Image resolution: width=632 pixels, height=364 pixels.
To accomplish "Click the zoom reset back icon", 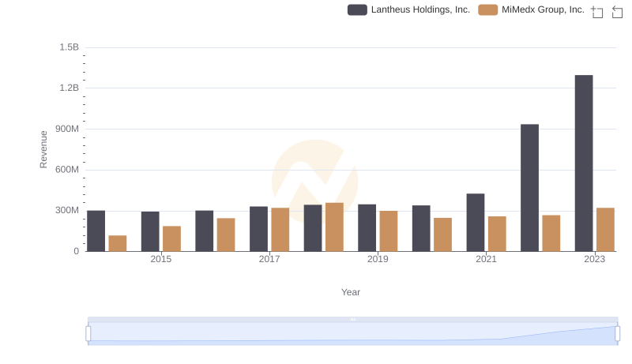I will 617,12.
